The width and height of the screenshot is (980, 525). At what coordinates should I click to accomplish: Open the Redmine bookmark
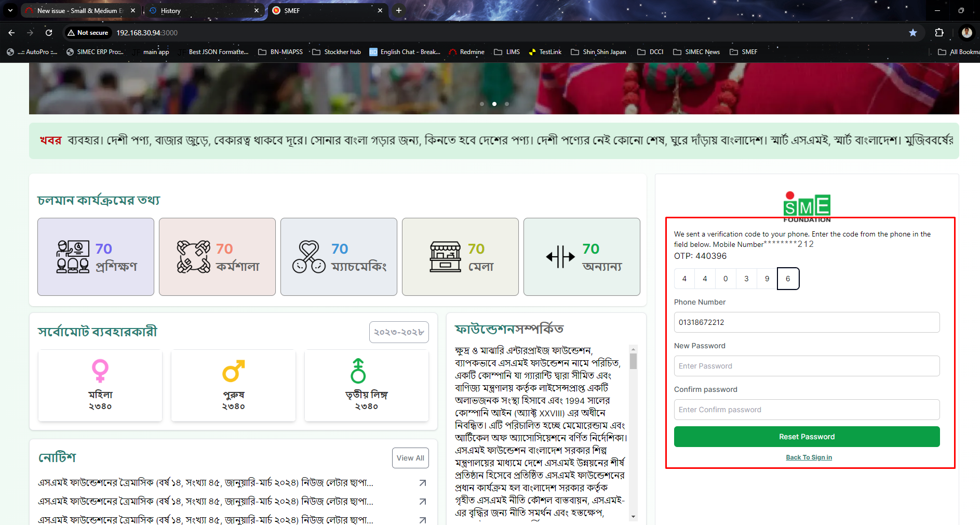(x=466, y=52)
